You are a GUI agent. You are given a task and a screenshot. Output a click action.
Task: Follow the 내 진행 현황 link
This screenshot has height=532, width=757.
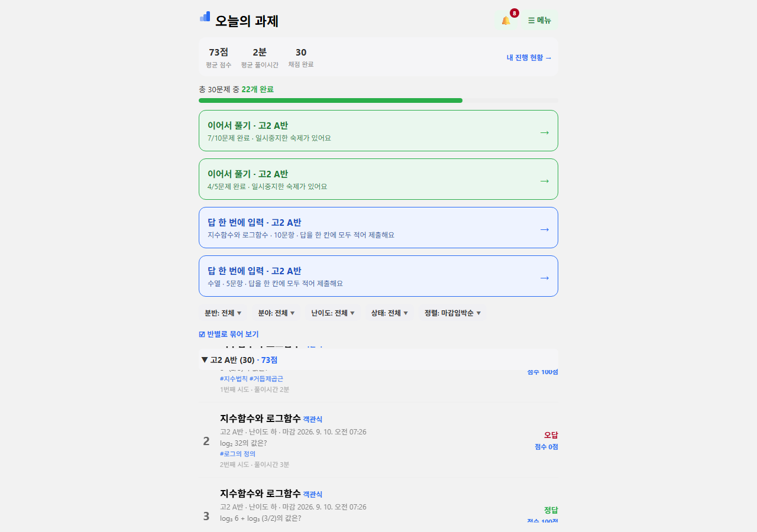(x=529, y=58)
